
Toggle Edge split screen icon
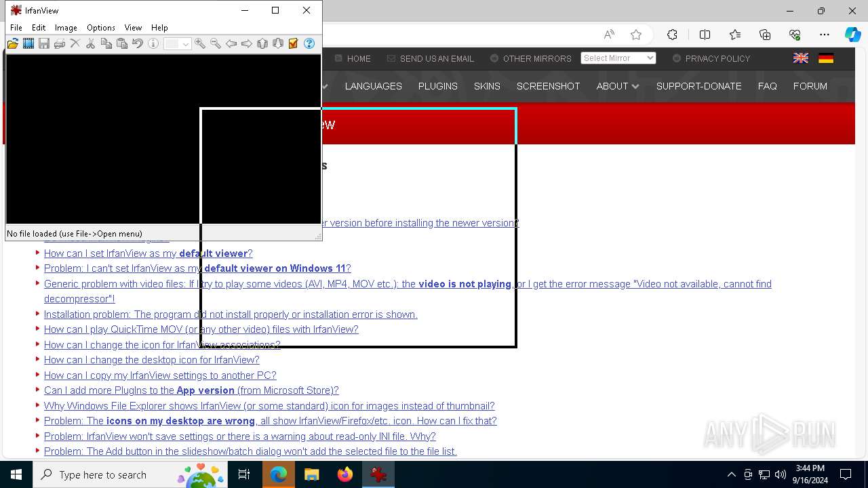(705, 35)
